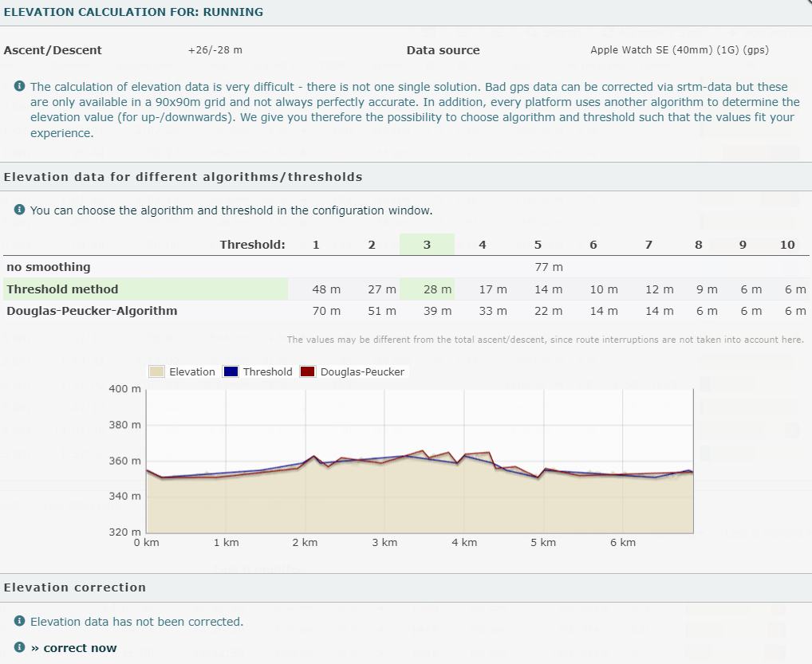Click the "360 m" y-axis label
This screenshot has width=812, height=664.
pyautogui.click(x=124, y=461)
